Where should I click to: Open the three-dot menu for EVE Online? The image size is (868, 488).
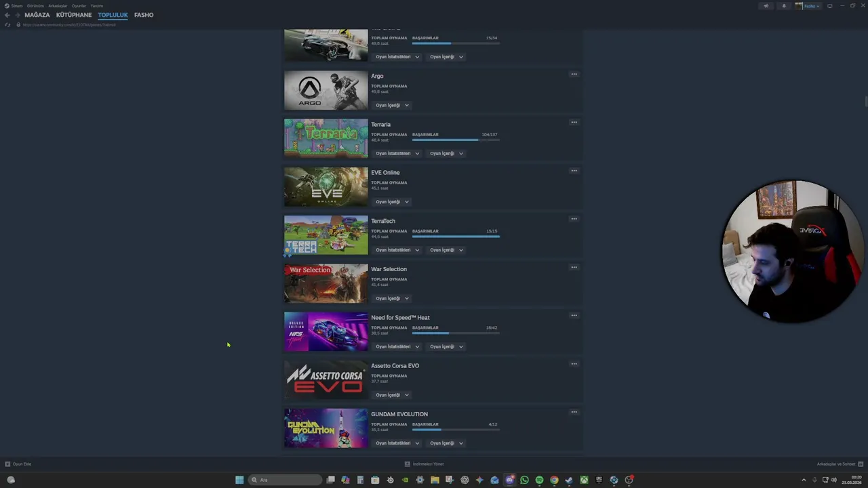click(574, 171)
